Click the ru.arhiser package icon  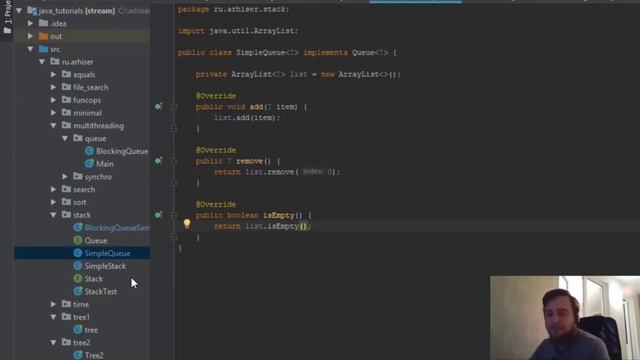point(55,62)
